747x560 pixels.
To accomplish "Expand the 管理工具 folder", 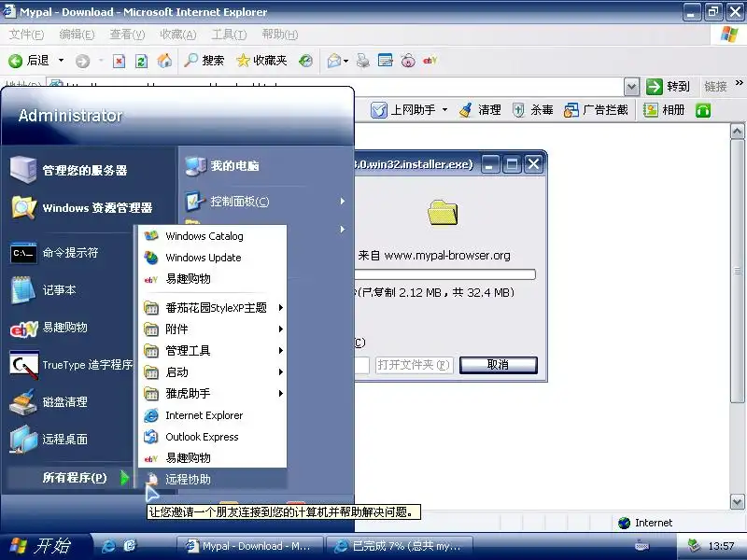I will (x=213, y=351).
